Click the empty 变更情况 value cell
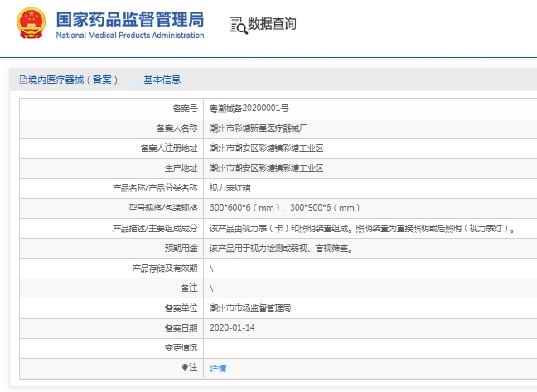Image resolution: width=537 pixels, height=392 pixels. click(x=370, y=349)
